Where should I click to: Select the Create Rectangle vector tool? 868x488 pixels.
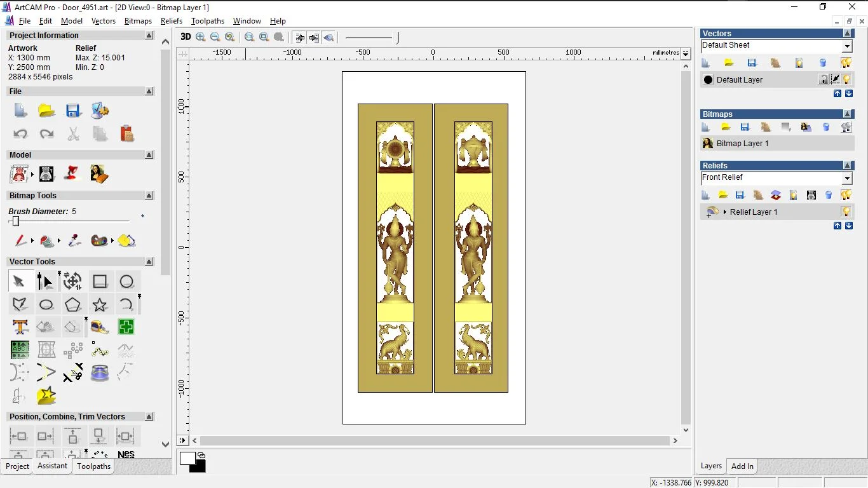pyautogui.click(x=100, y=281)
